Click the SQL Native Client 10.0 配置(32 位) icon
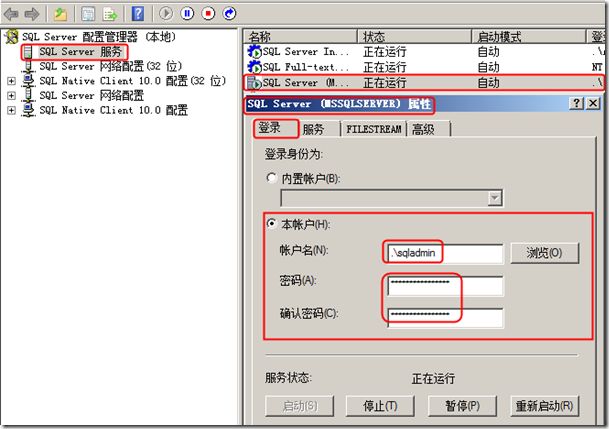Viewport: 609px width, 429px height. click(x=28, y=81)
